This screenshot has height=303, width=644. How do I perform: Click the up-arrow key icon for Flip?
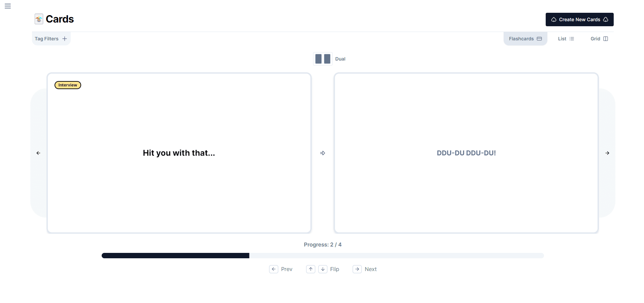pos(311,269)
